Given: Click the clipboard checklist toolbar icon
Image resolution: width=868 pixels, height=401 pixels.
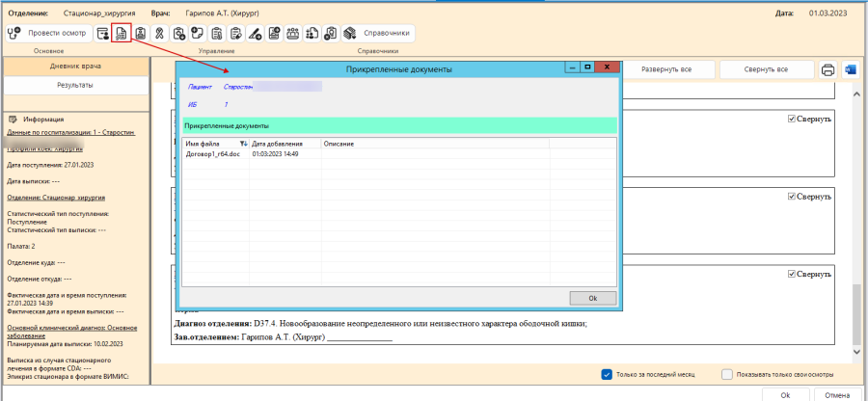Looking at the screenshot, I should (x=216, y=33).
